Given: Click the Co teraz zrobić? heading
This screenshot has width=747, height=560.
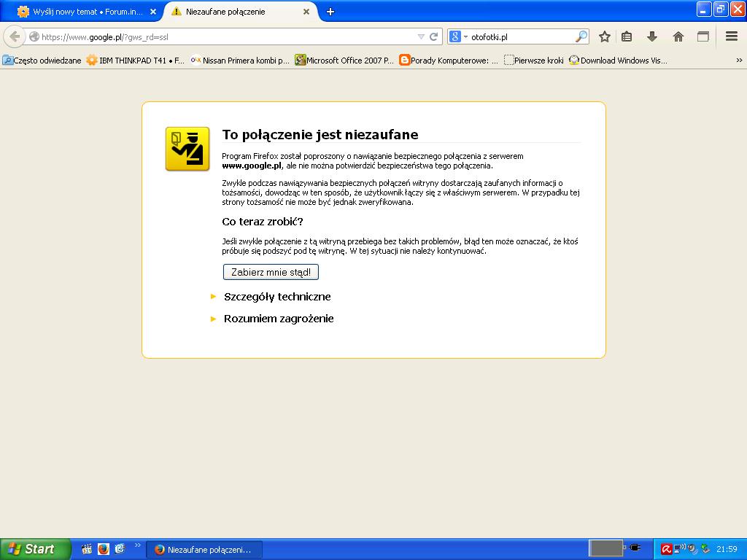Looking at the screenshot, I should pyautogui.click(x=263, y=222).
